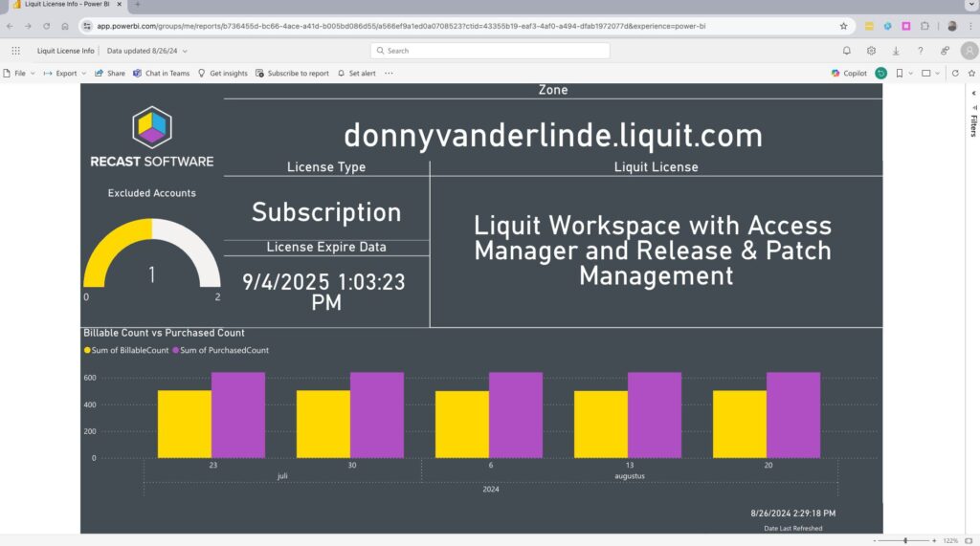Click the notifications bell icon

[846, 51]
